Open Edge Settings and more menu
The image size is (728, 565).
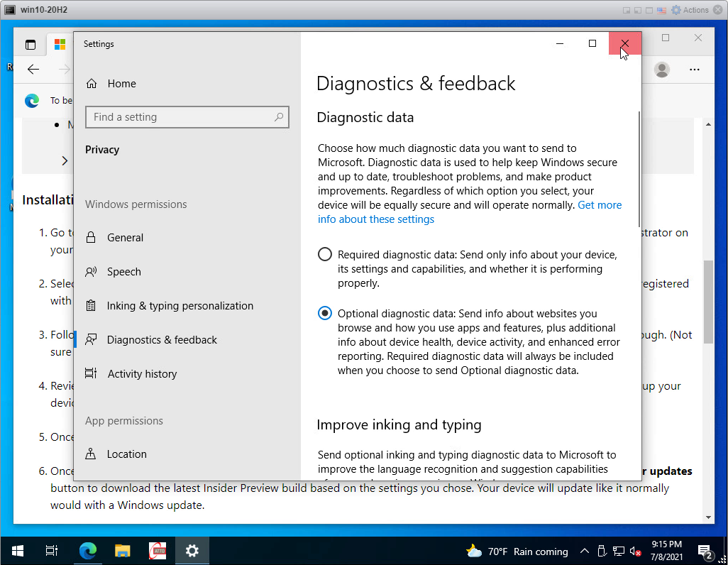click(x=695, y=70)
